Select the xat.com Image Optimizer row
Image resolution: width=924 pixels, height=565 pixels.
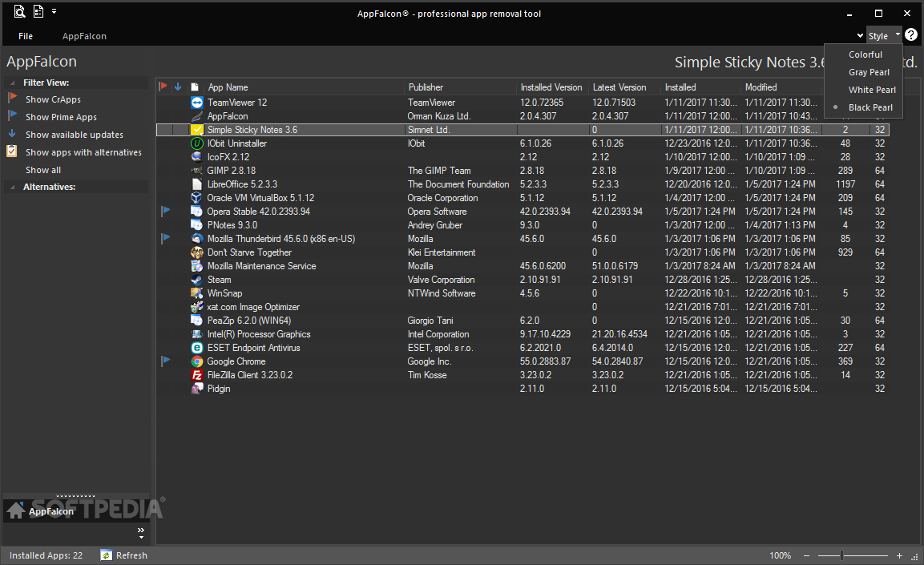523,307
